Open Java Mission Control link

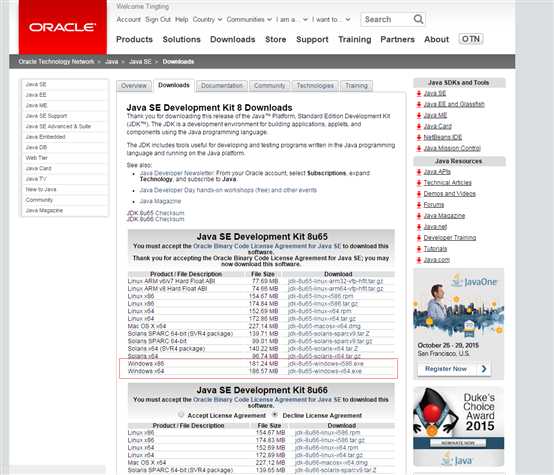tap(452, 148)
